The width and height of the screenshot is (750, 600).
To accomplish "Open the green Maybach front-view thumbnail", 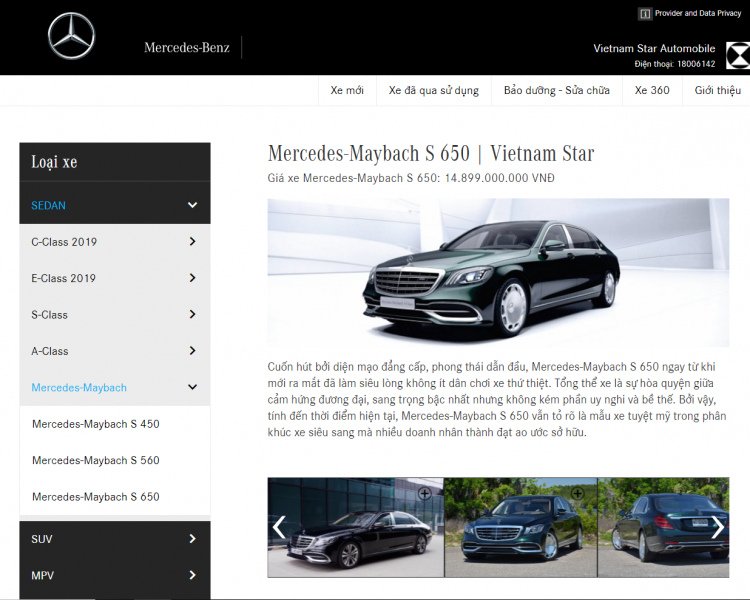I will [x=521, y=527].
